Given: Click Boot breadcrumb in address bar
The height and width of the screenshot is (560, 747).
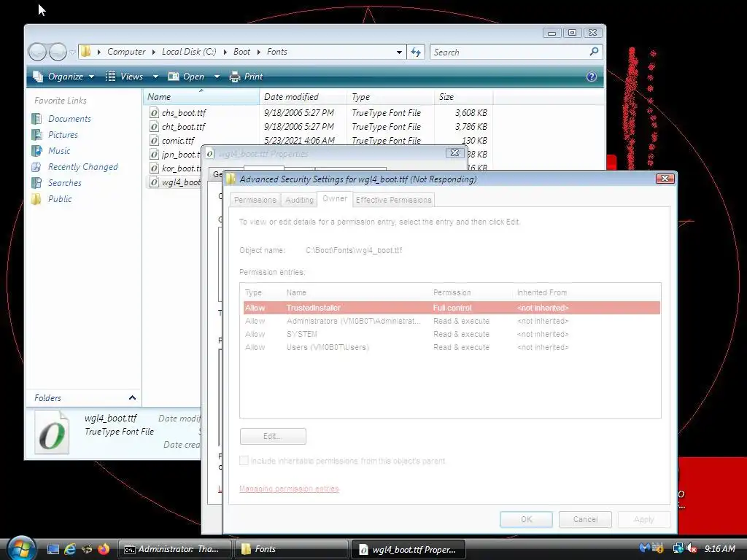Looking at the screenshot, I should click(241, 52).
